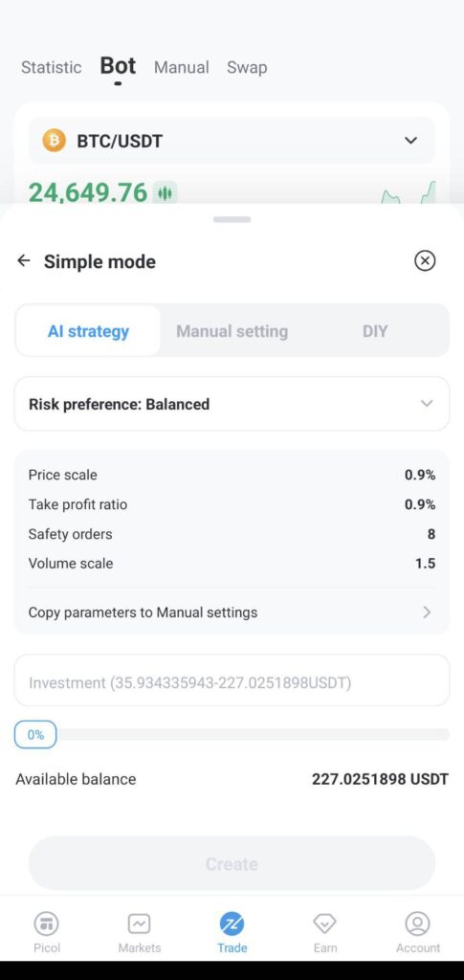Open Copy parameters to Manual settings chevron

click(427, 612)
